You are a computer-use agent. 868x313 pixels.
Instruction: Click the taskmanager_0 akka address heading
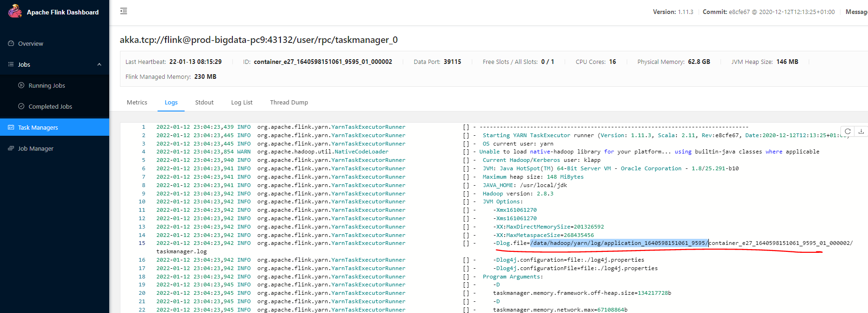[x=259, y=40]
